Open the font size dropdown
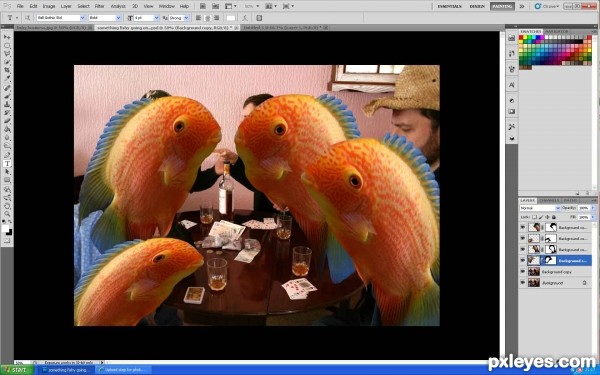Image resolution: width=600 pixels, height=375 pixels. tap(156, 18)
